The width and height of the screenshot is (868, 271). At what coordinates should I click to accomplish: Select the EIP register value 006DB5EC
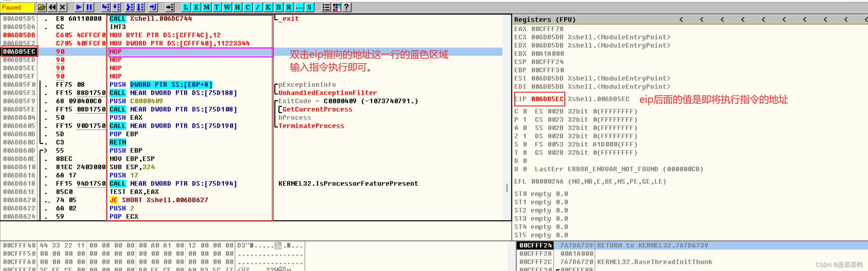click(547, 99)
